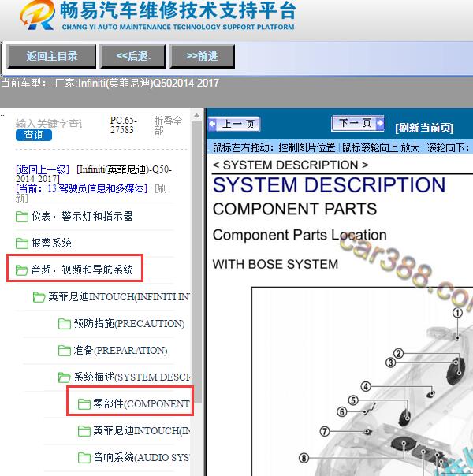473x476 pixels.
Task: Click the 返回主目录 button
Action: click(x=51, y=57)
